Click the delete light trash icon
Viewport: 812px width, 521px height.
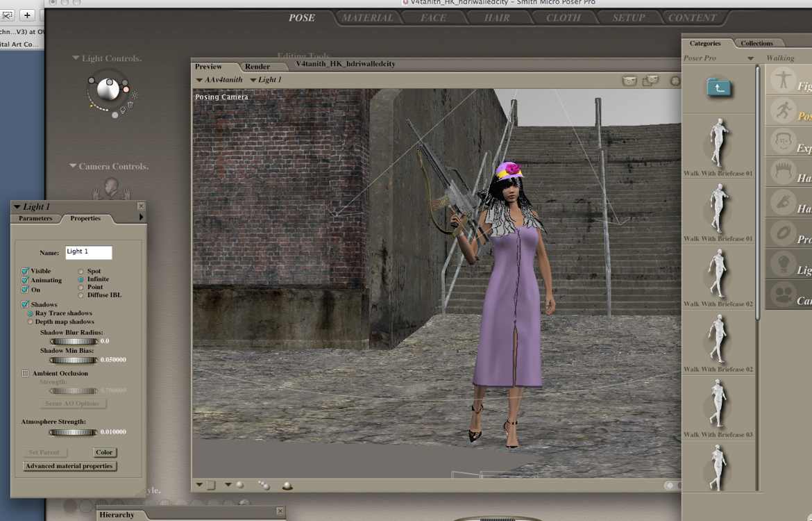[x=130, y=106]
